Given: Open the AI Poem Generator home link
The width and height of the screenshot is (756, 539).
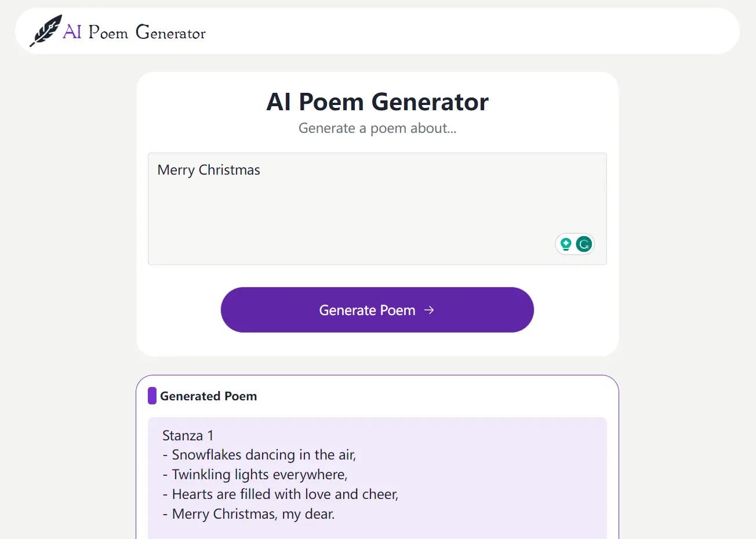Looking at the screenshot, I should click(x=116, y=32).
